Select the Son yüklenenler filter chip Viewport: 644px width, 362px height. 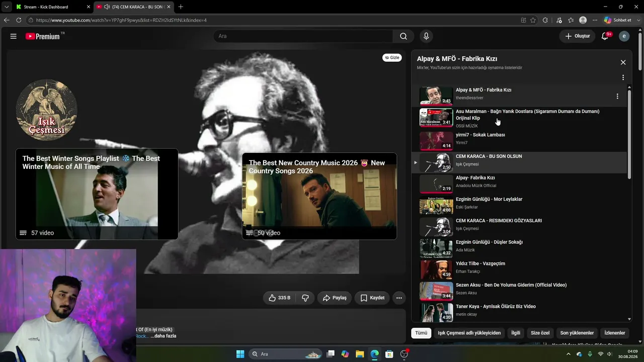click(x=577, y=333)
